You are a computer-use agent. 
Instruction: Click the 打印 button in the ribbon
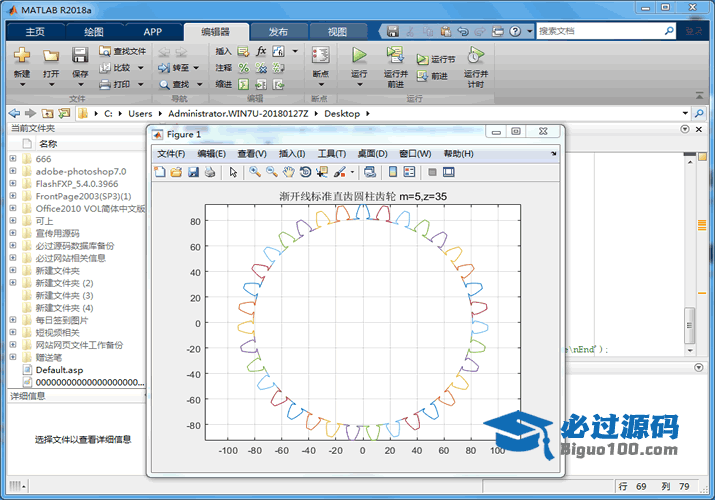[x=116, y=84]
